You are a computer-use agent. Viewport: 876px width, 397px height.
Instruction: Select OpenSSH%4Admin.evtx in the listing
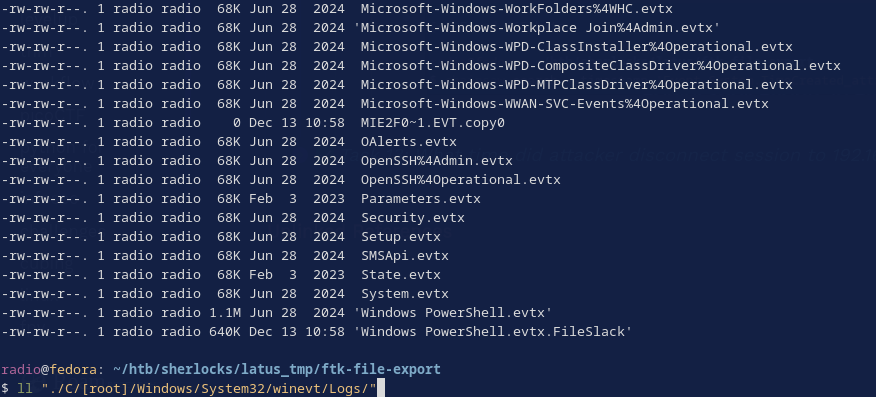pyautogui.click(x=436, y=161)
